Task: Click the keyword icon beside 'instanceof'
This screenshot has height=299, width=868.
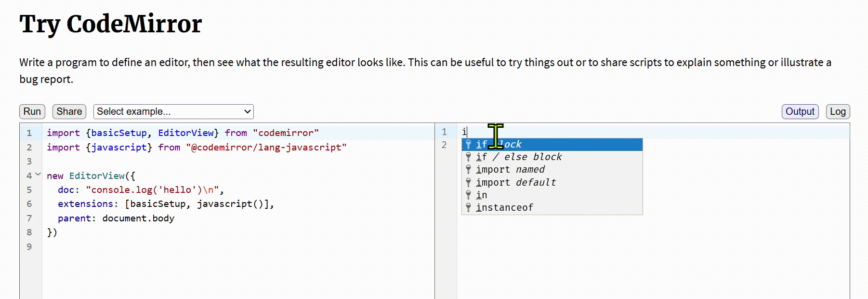Action: [468, 207]
